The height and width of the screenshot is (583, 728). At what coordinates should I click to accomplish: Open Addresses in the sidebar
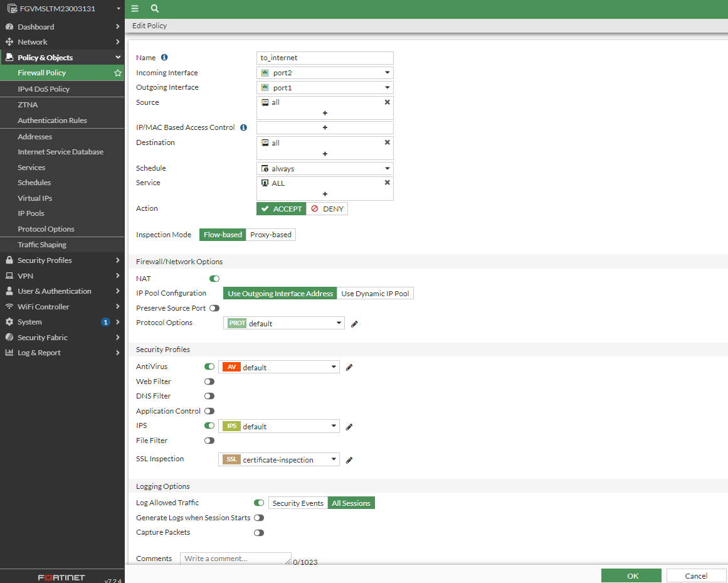click(x=35, y=137)
